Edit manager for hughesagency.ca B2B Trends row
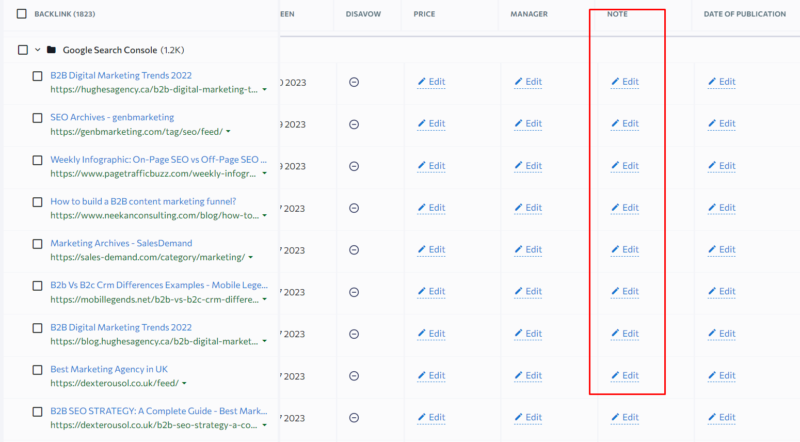 528,82
